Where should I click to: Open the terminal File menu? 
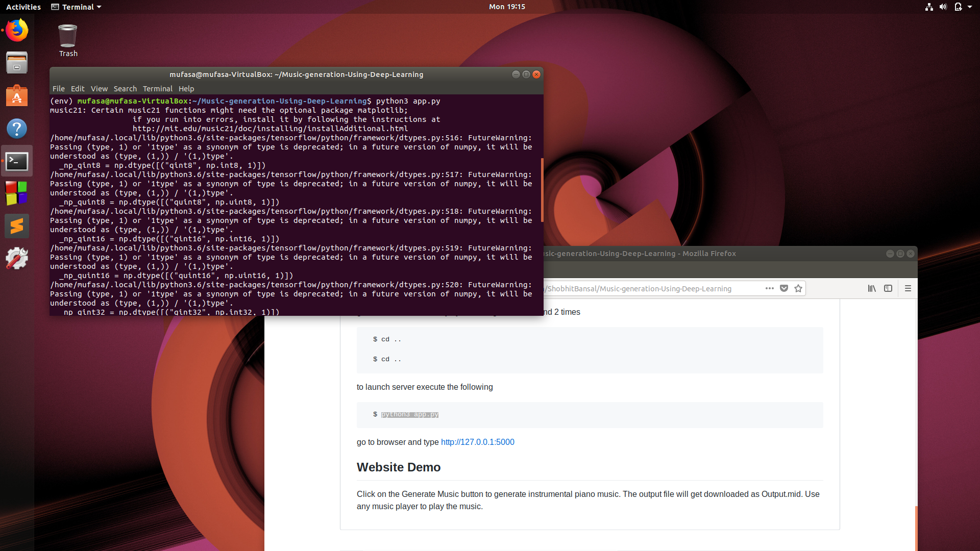(x=58, y=88)
